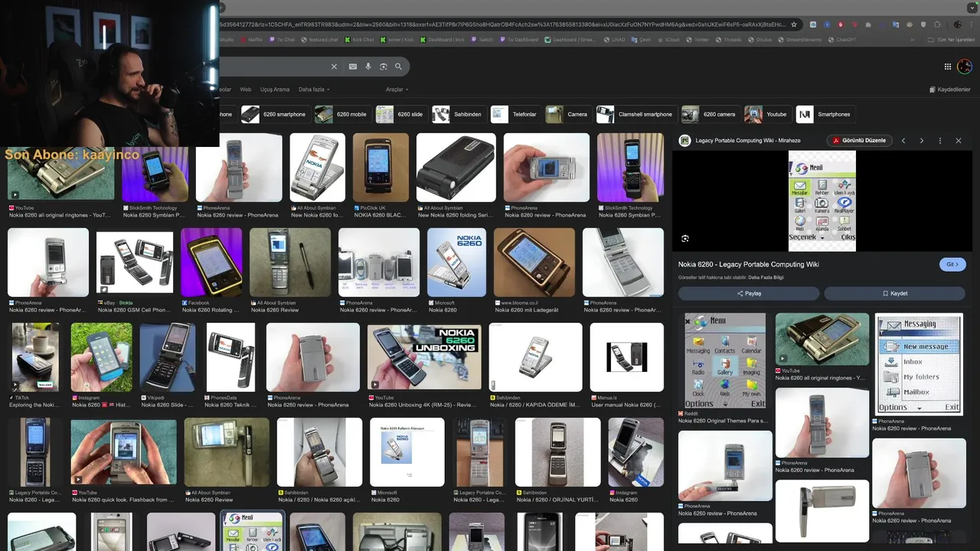Filter by the 6260 slide chip

point(401,114)
